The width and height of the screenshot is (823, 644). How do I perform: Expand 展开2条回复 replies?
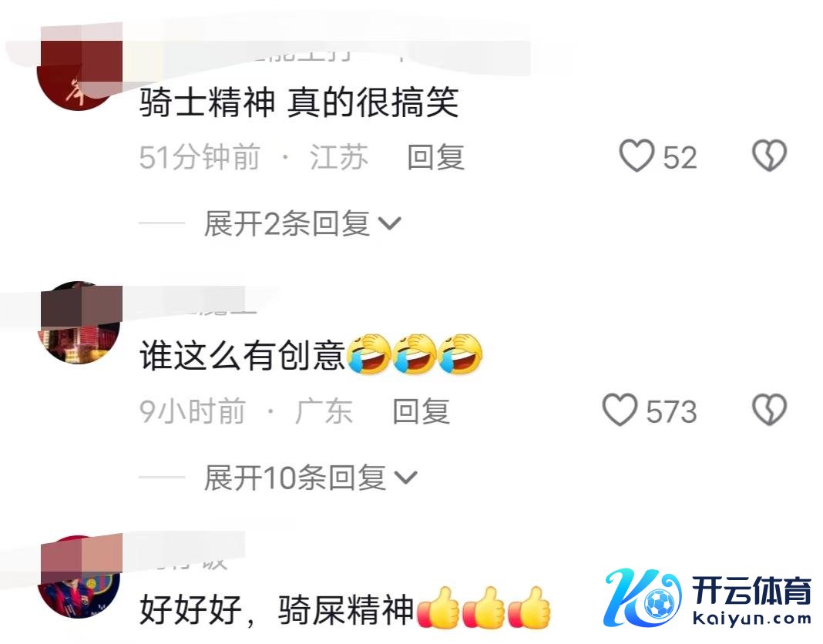pyautogui.click(x=302, y=224)
